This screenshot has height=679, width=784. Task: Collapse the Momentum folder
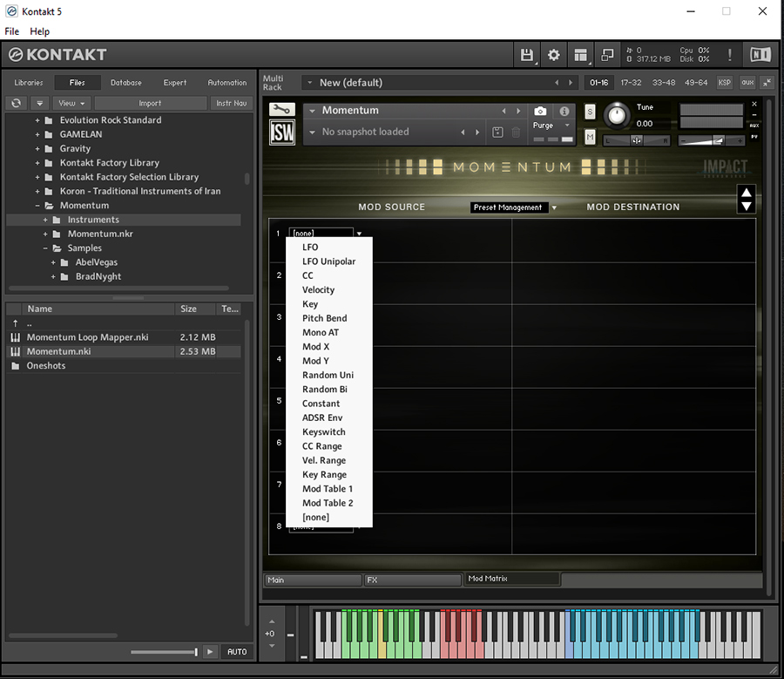[37, 206]
